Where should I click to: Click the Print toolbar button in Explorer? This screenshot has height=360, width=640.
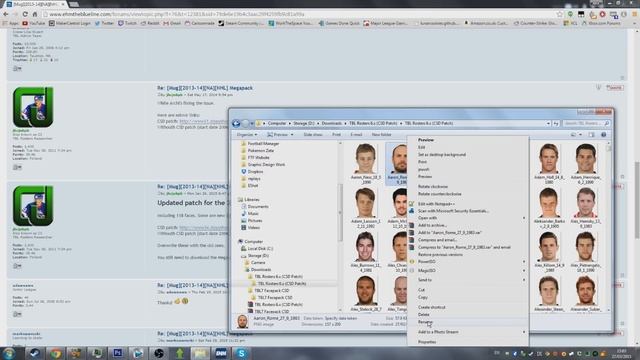point(336,135)
